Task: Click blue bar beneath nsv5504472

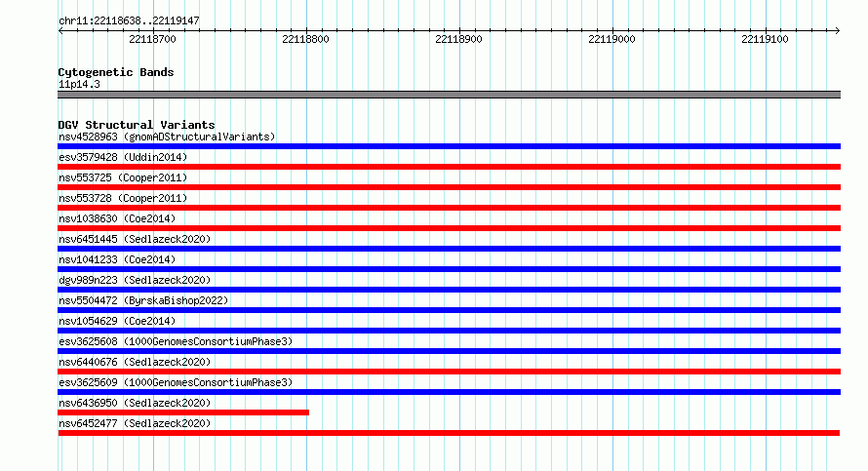Action: pyautogui.click(x=449, y=310)
